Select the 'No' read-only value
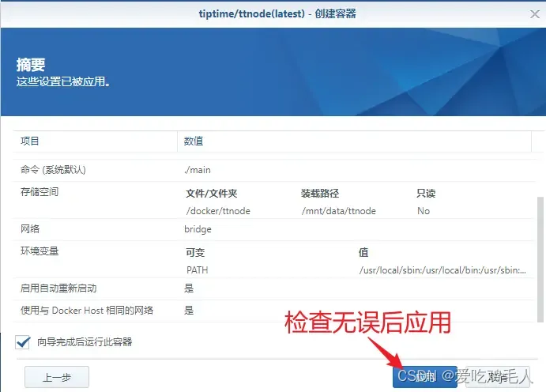Viewport: 546px width, 392px height. 424,211
